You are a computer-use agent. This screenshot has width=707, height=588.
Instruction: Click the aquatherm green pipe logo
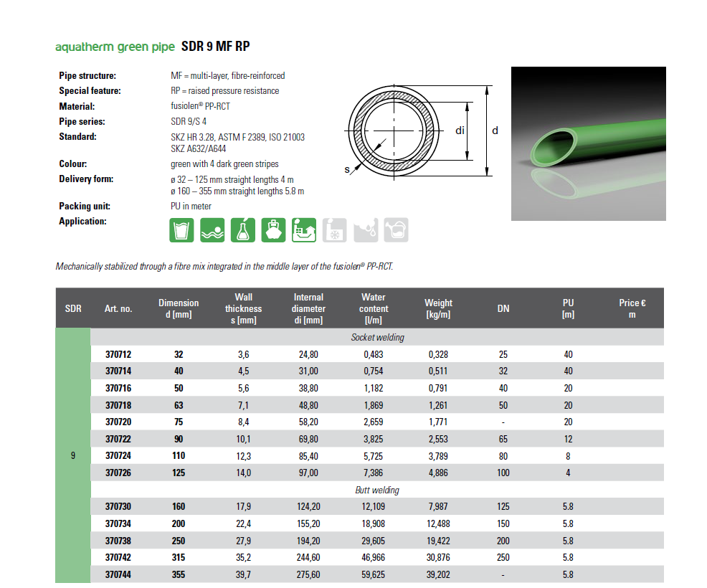click(115, 46)
